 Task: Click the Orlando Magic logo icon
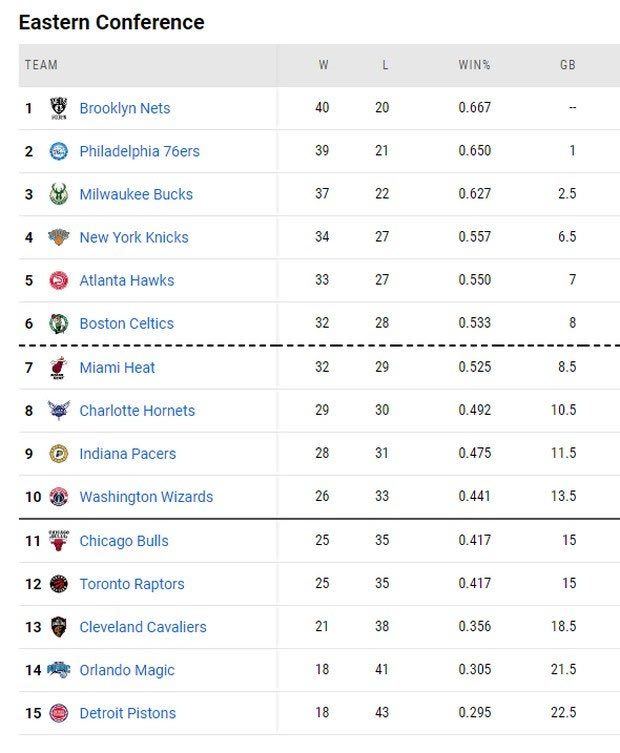coord(59,670)
